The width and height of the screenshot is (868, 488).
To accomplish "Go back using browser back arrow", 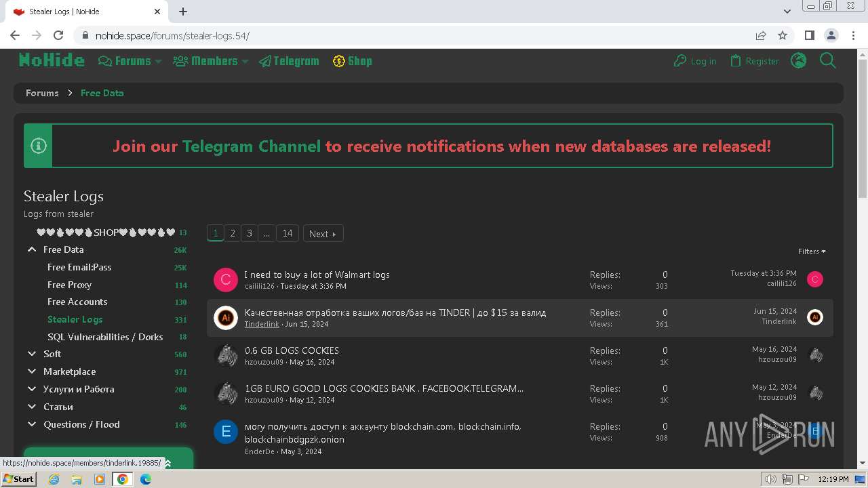I will click(15, 35).
